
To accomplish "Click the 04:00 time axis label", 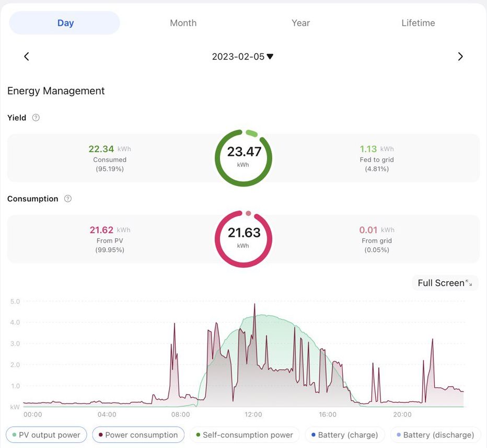I will click(107, 415).
